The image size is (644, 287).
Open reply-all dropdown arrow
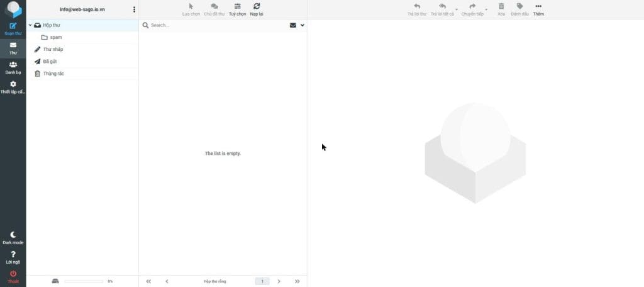tap(457, 9)
